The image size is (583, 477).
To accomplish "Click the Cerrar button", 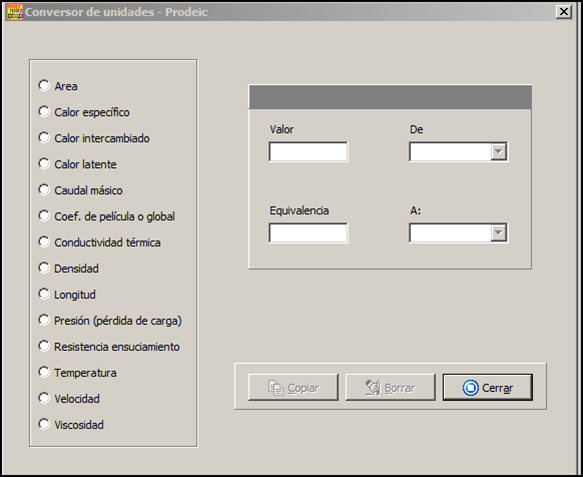I will pos(487,387).
